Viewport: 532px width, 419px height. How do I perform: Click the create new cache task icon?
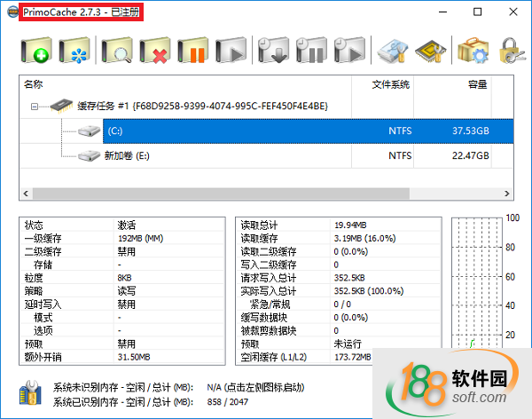coord(35,50)
